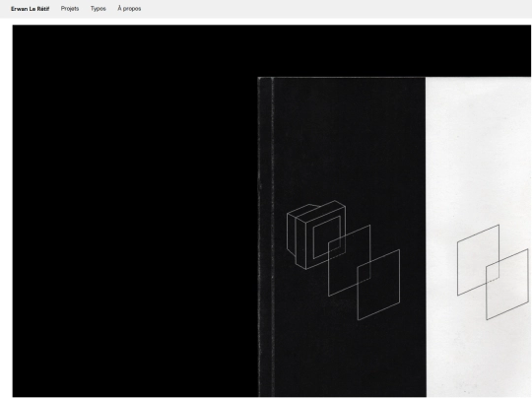Open the Erwan Le Rétif home link
Screen dimensions: 532x399
pyautogui.click(x=30, y=9)
